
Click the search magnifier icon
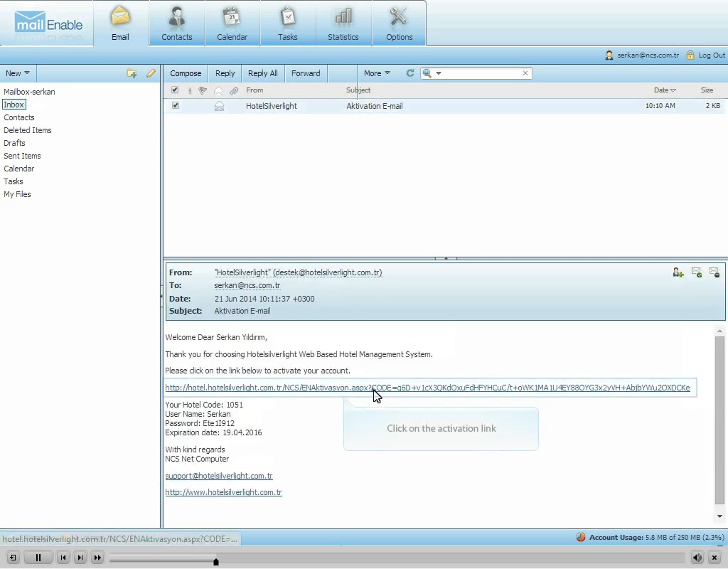[427, 73]
